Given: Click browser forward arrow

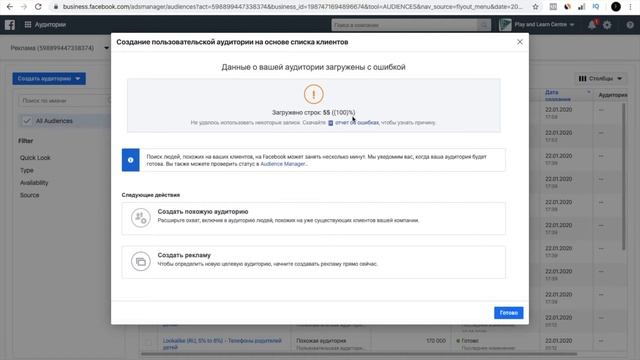Looking at the screenshot, I should pos(24,7).
